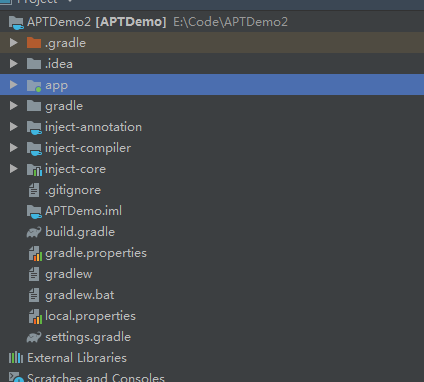Click the build.gradle elephant icon
The height and width of the screenshot is (382, 424).
tap(34, 232)
